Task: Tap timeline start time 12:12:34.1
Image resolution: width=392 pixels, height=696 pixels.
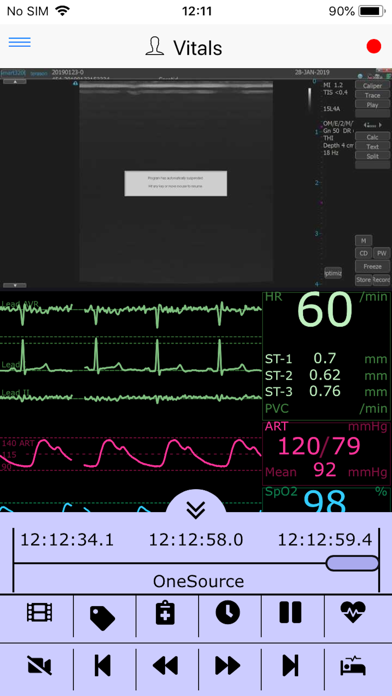Action: pos(67,540)
